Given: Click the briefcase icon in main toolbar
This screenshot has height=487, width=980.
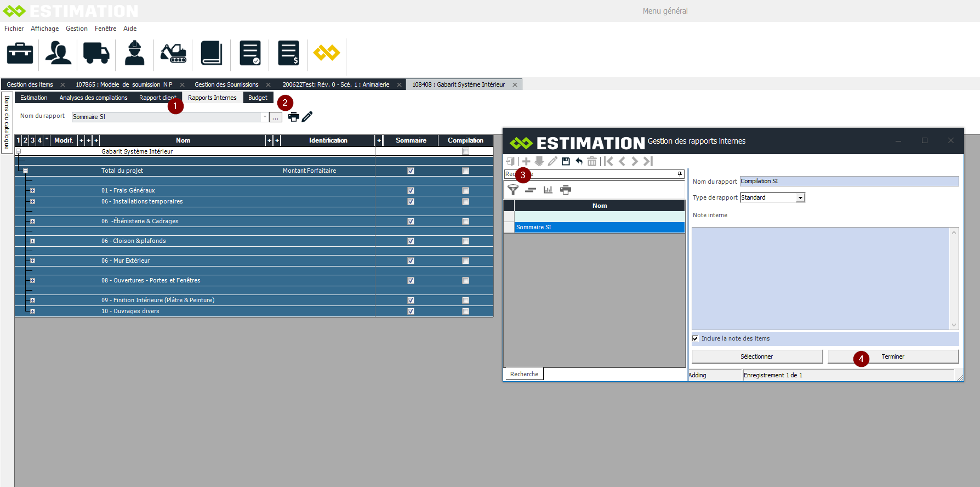Looking at the screenshot, I should 20,53.
